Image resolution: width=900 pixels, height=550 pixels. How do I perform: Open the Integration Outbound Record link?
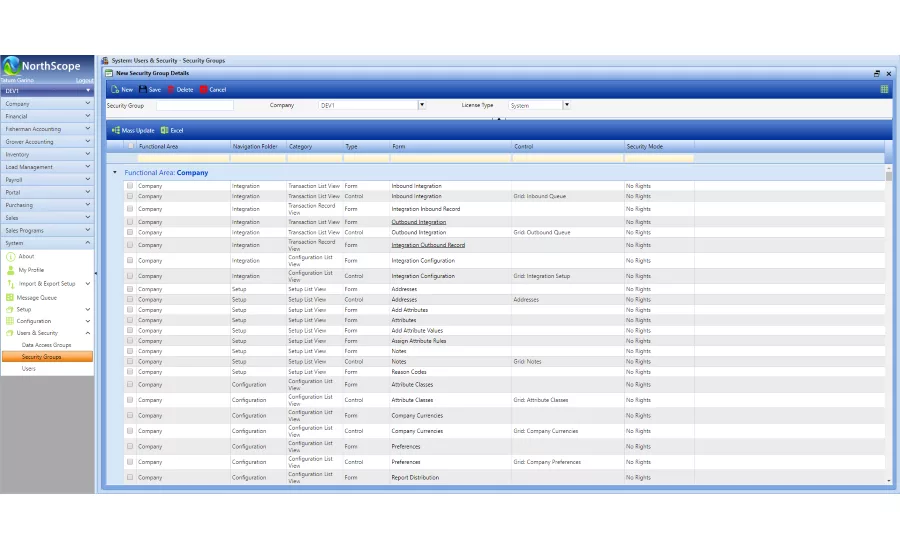click(x=428, y=245)
